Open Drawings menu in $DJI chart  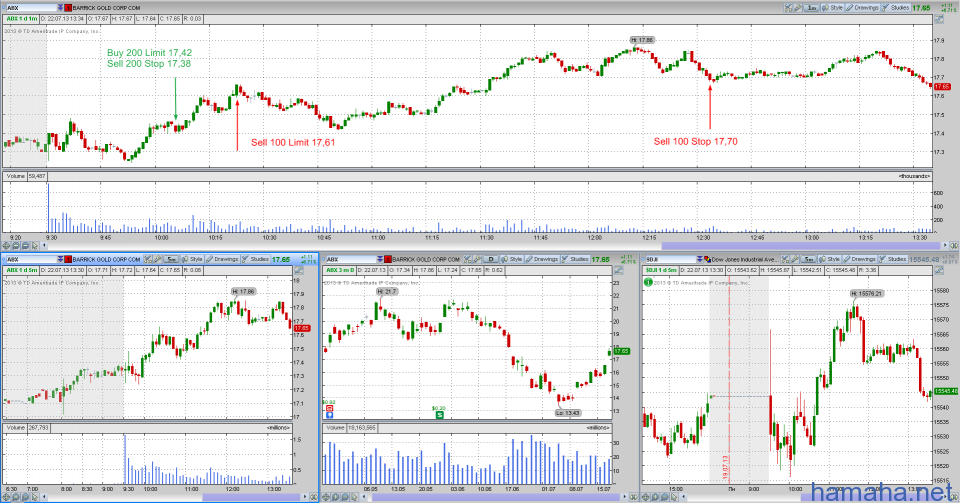(860, 259)
